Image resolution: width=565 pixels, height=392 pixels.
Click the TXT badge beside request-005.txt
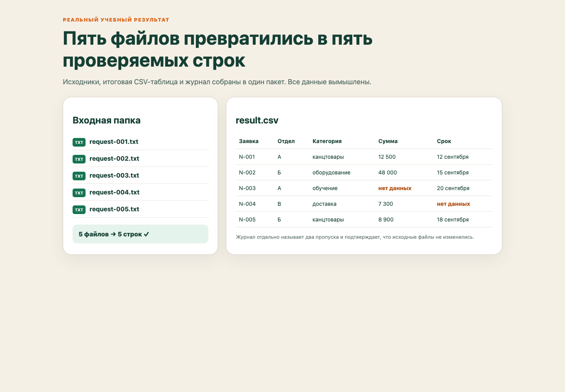pos(79,210)
